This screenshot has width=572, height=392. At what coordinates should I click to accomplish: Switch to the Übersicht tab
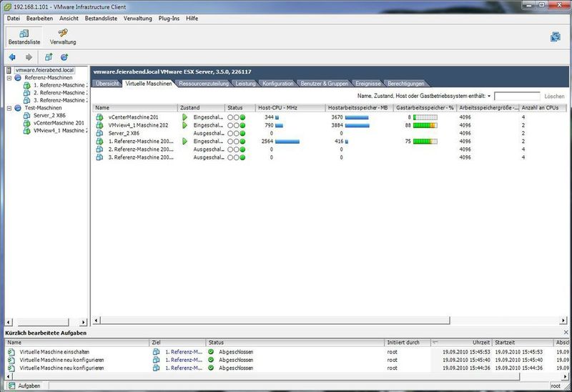(x=107, y=84)
